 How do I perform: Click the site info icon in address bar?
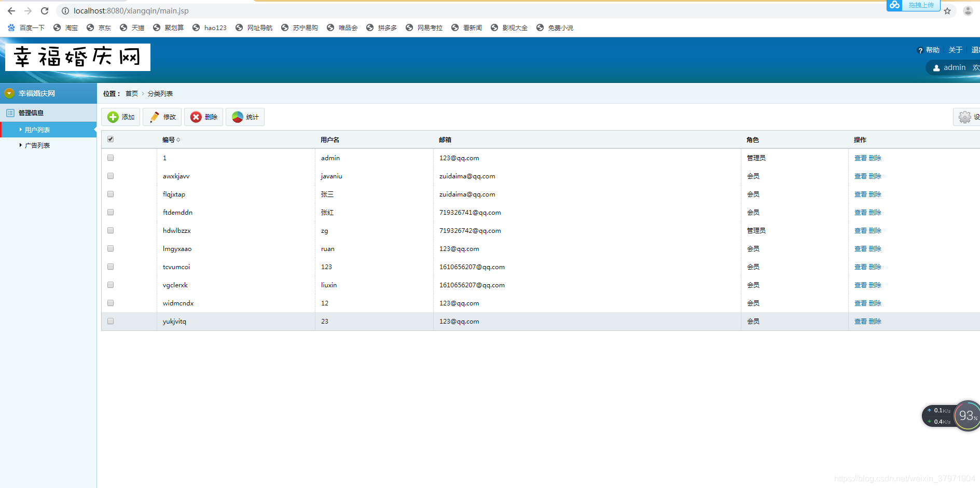point(65,11)
